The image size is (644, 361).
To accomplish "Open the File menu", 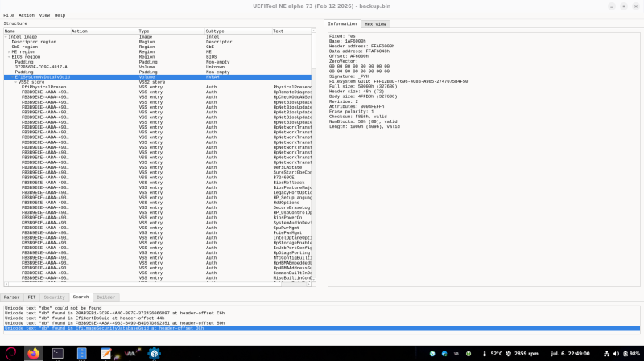I will coord(8,15).
